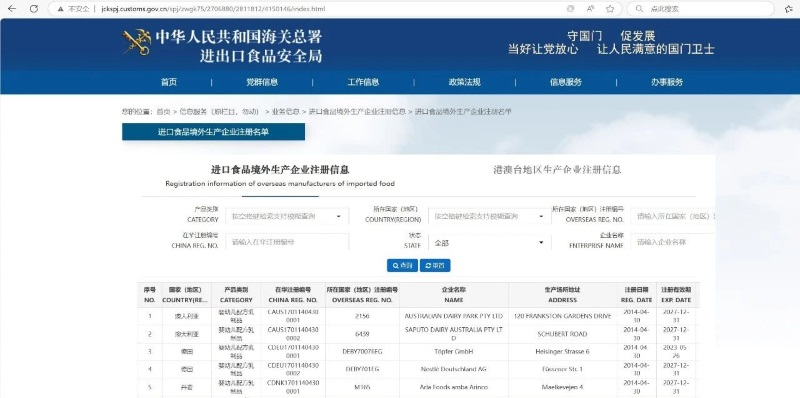Image resolution: width=800 pixels, height=398 pixels.
Task: Open the favorites collection icon at far right
Action: click(x=789, y=9)
